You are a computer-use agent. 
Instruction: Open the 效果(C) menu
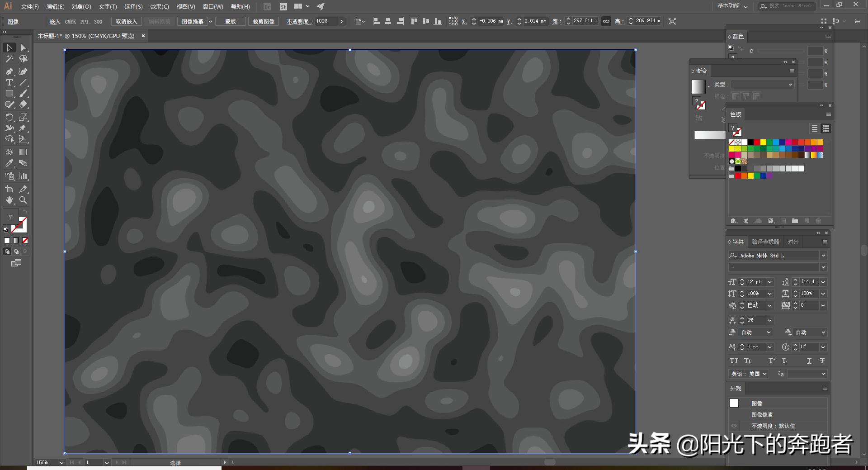pos(159,6)
